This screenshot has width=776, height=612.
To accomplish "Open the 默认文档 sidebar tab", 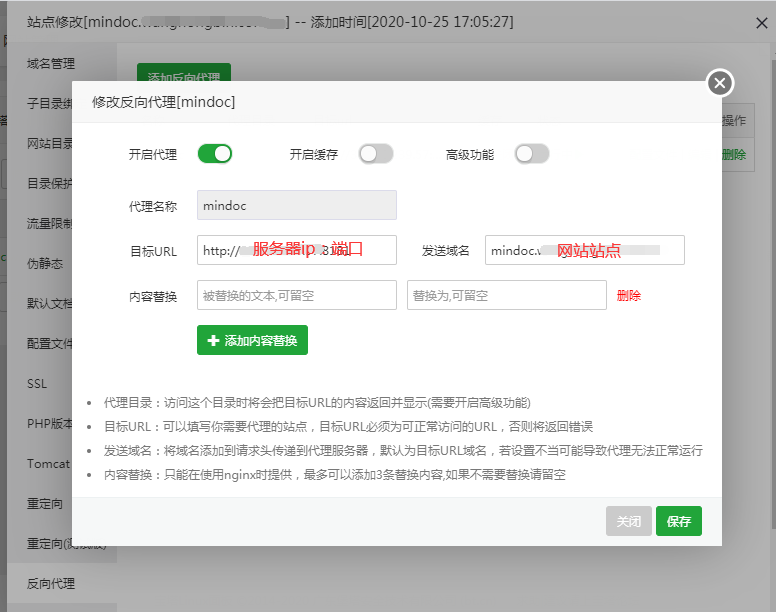I will [49, 304].
